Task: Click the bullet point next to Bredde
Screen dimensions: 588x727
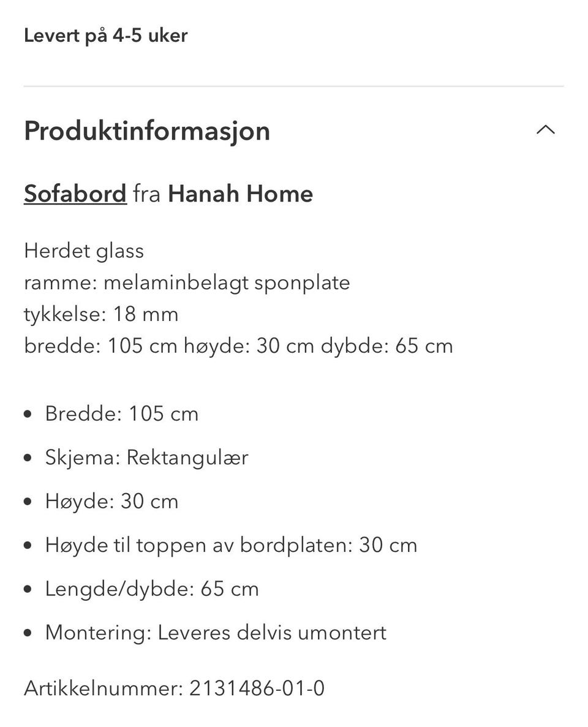Action: point(28,414)
